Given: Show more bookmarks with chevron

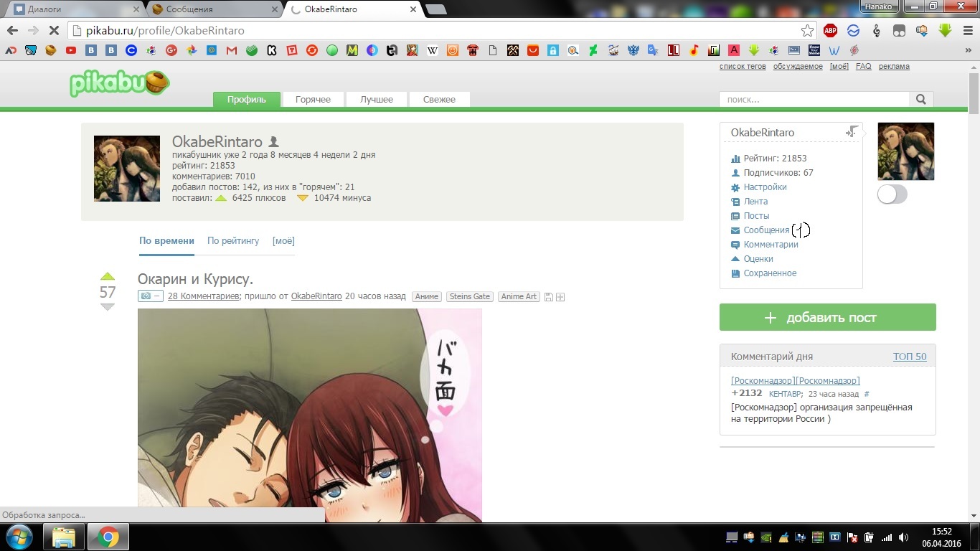Looking at the screenshot, I should (970, 50).
